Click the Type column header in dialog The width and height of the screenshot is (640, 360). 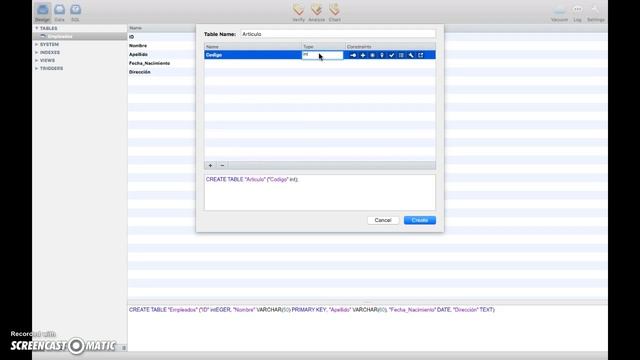click(324, 47)
